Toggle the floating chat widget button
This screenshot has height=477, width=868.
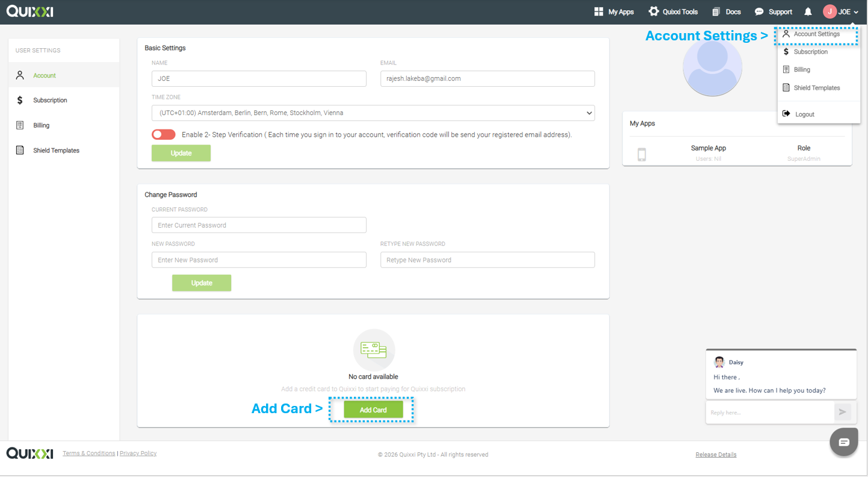[844, 442]
